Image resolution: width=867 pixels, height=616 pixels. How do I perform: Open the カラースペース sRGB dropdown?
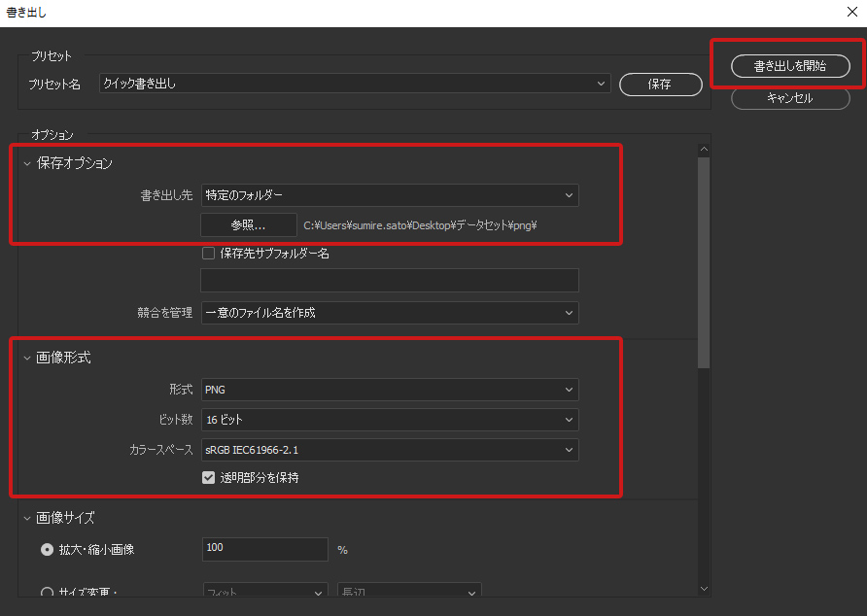(x=390, y=450)
